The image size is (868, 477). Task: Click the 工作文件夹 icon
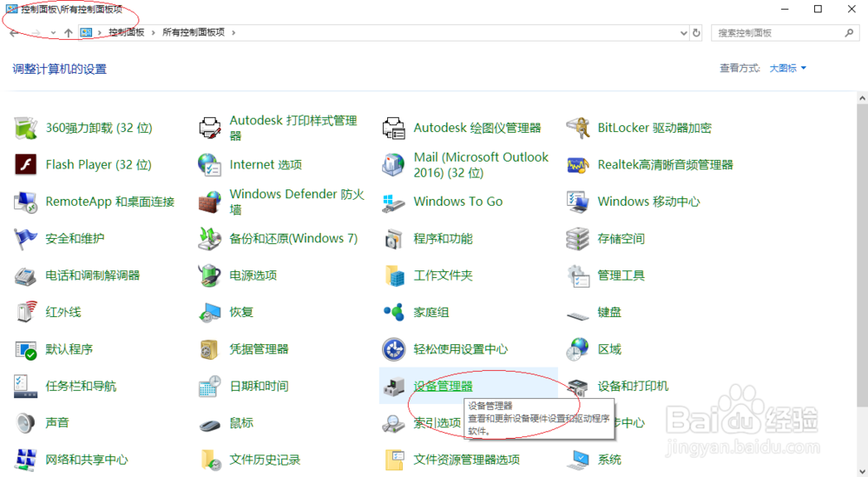394,275
